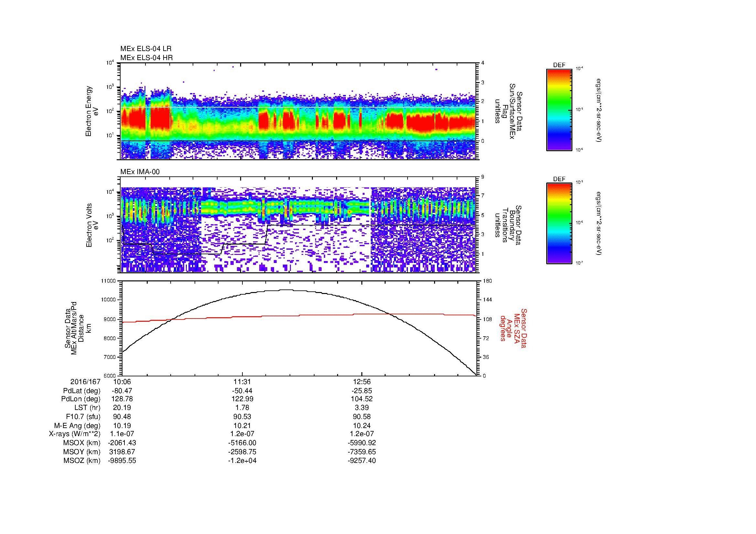The width and height of the screenshot is (756, 534).
Task: Click the X-rays value 1.1e-07
Action: point(122,434)
